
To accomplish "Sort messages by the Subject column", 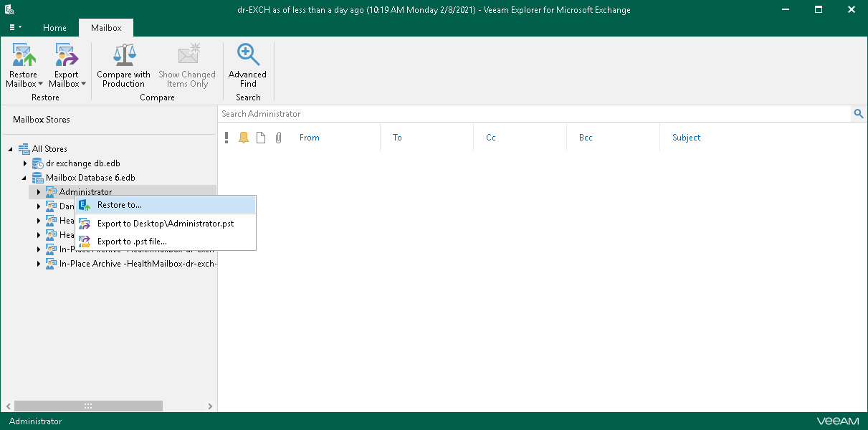I will coord(686,137).
